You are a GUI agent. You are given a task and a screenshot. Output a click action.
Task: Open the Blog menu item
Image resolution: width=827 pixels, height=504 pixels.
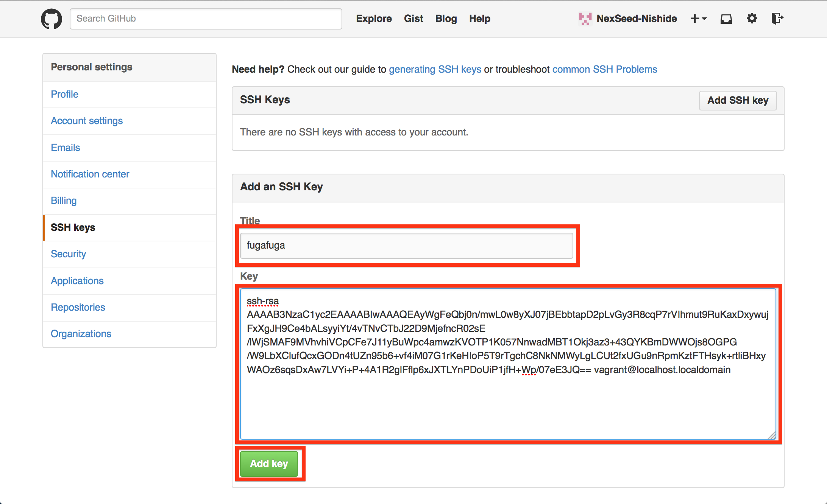pyautogui.click(x=446, y=19)
